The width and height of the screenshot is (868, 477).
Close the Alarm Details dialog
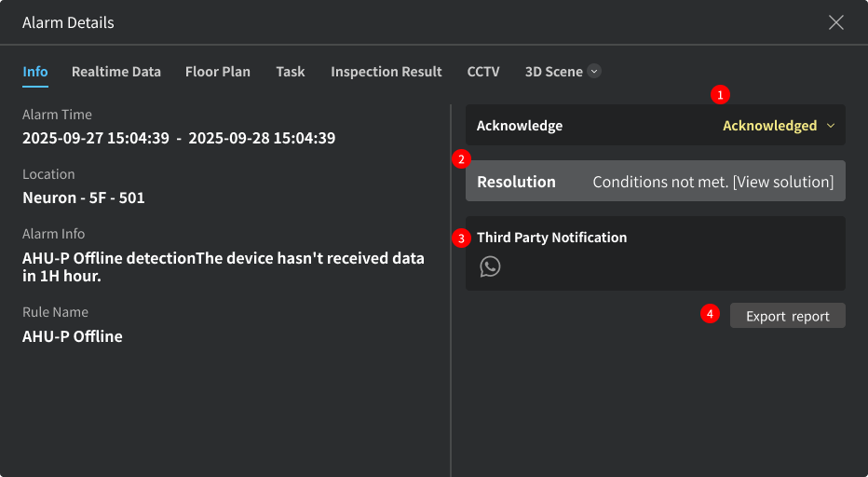tap(835, 22)
